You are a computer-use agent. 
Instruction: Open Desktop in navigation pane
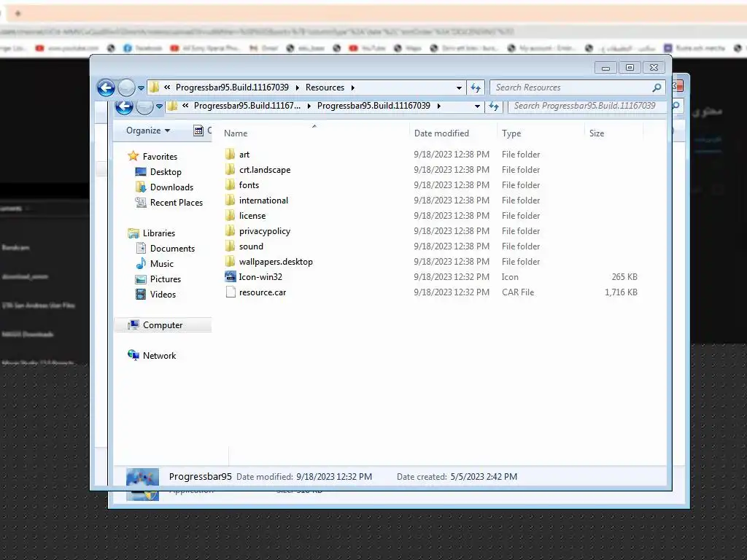[x=166, y=172]
